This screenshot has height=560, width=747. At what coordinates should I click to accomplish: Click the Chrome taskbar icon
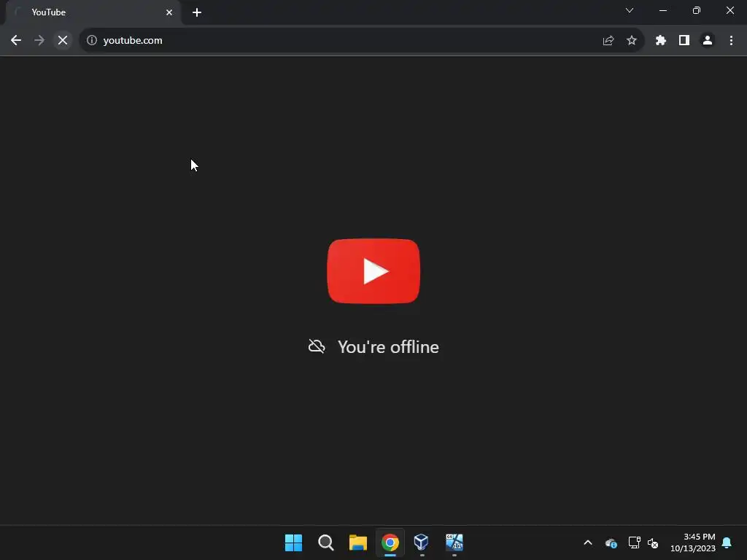pyautogui.click(x=390, y=542)
